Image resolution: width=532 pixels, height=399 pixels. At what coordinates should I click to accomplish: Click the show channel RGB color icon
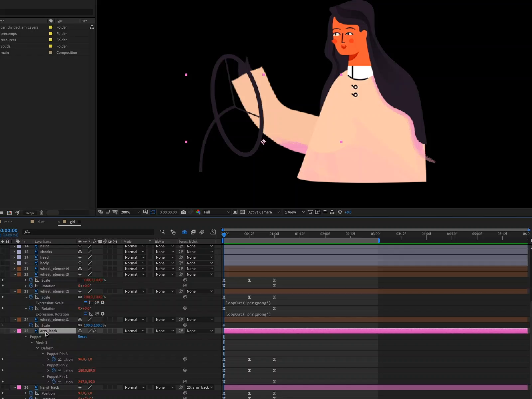198,212
